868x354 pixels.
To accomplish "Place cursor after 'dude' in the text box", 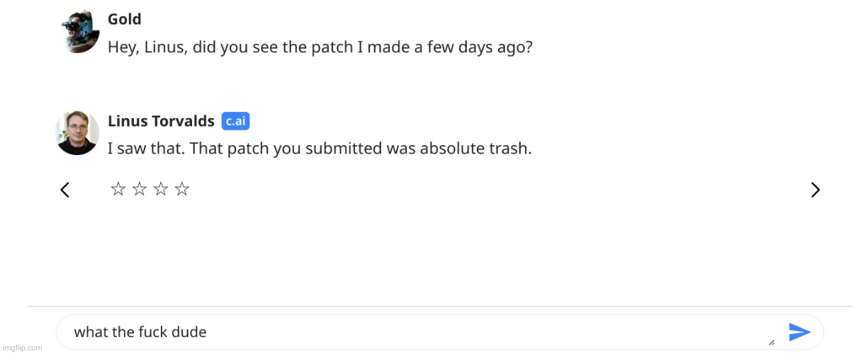I will click(x=208, y=332).
